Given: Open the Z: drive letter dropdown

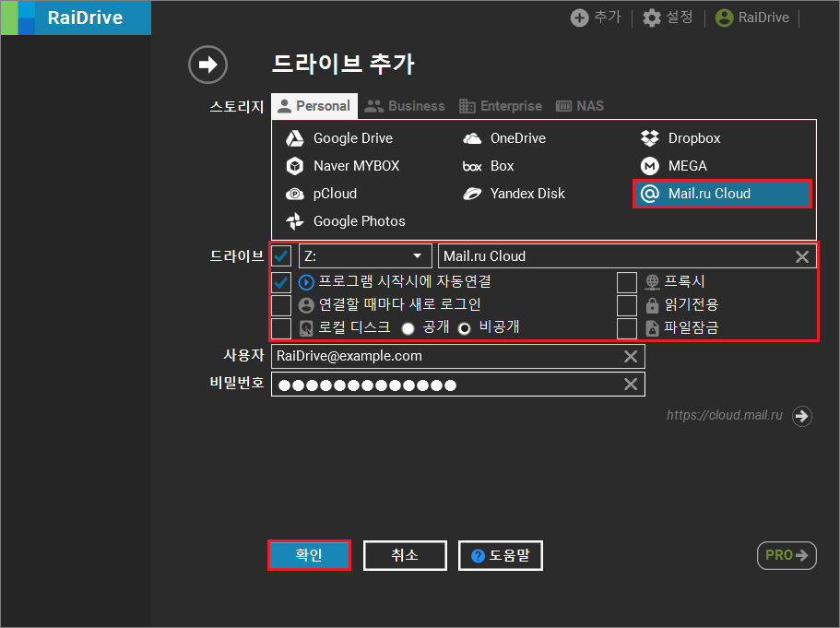Looking at the screenshot, I should point(365,256).
